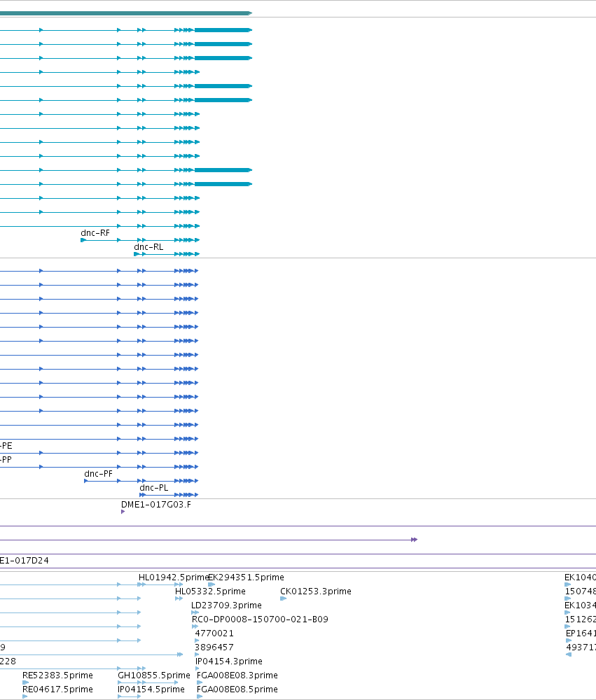The height and width of the screenshot is (700, 596).
Task: Click the partially visible -PP label
Action: [x=6, y=459]
